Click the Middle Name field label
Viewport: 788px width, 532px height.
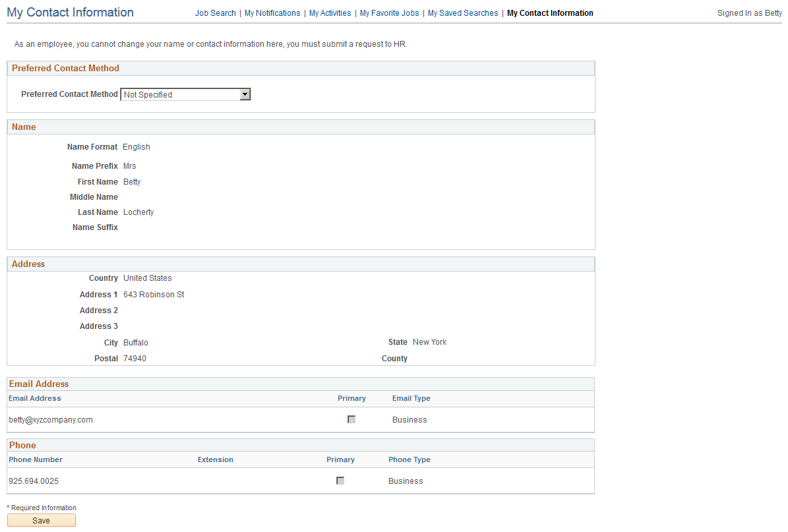pyautogui.click(x=94, y=197)
